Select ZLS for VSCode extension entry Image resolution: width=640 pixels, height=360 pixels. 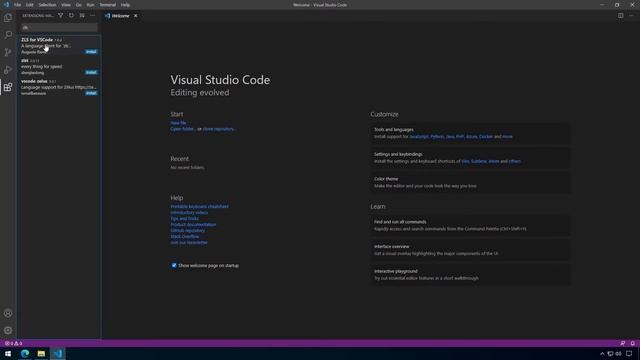point(59,45)
